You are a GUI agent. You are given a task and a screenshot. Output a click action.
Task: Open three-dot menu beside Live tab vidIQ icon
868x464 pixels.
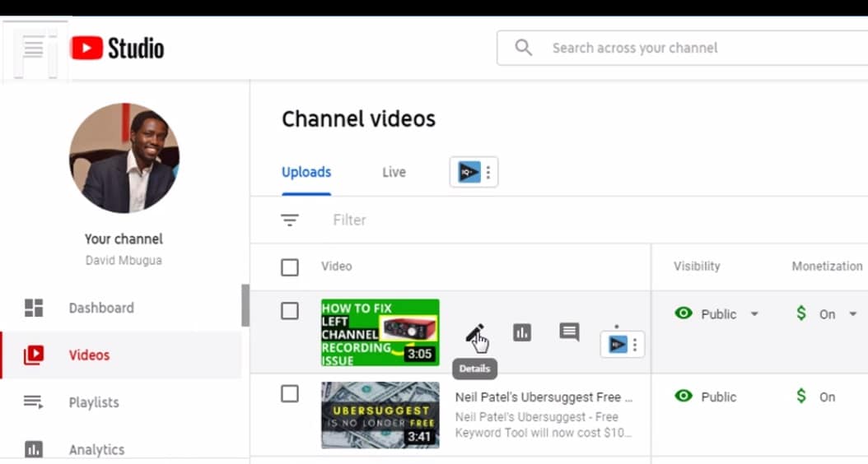(488, 173)
